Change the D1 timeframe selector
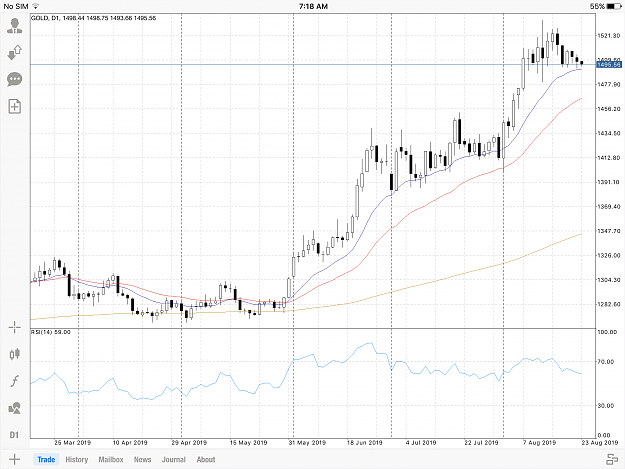 coord(14,435)
